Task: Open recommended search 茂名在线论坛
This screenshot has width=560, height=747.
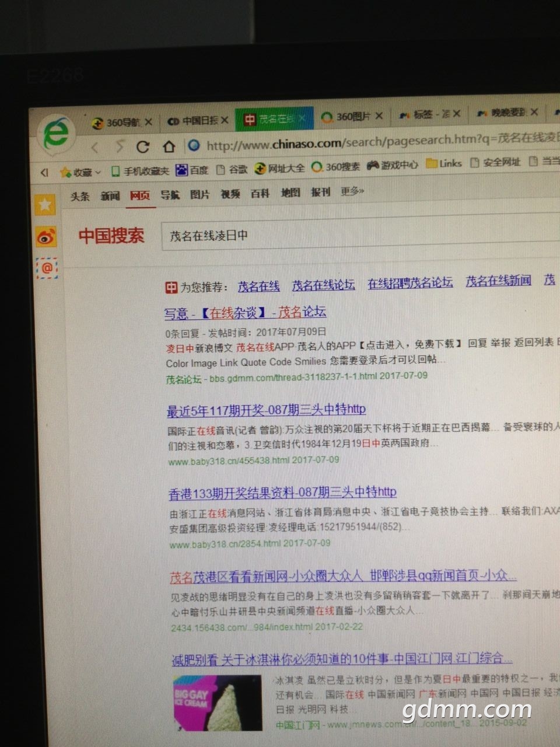Action: pos(323,285)
